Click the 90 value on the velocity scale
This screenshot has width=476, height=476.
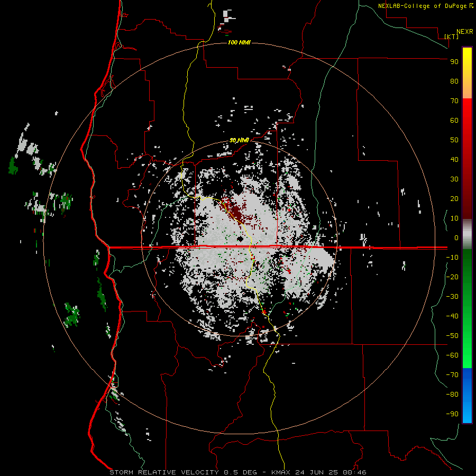coord(454,62)
